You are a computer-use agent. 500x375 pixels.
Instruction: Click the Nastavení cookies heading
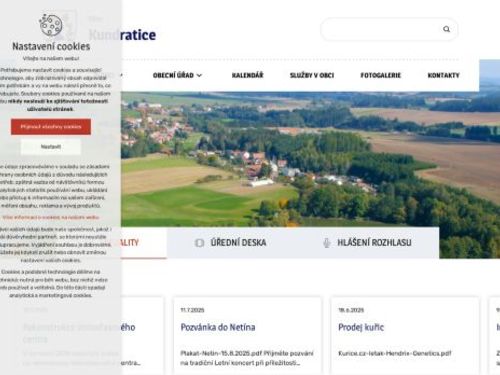tap(51, 46)
